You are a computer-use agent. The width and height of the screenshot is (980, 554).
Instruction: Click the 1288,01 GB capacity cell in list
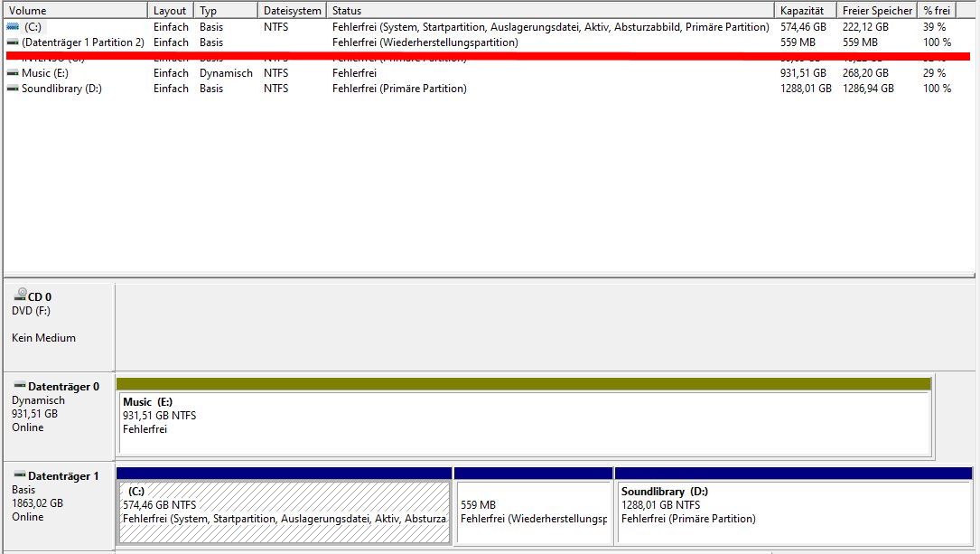point(806,89)
